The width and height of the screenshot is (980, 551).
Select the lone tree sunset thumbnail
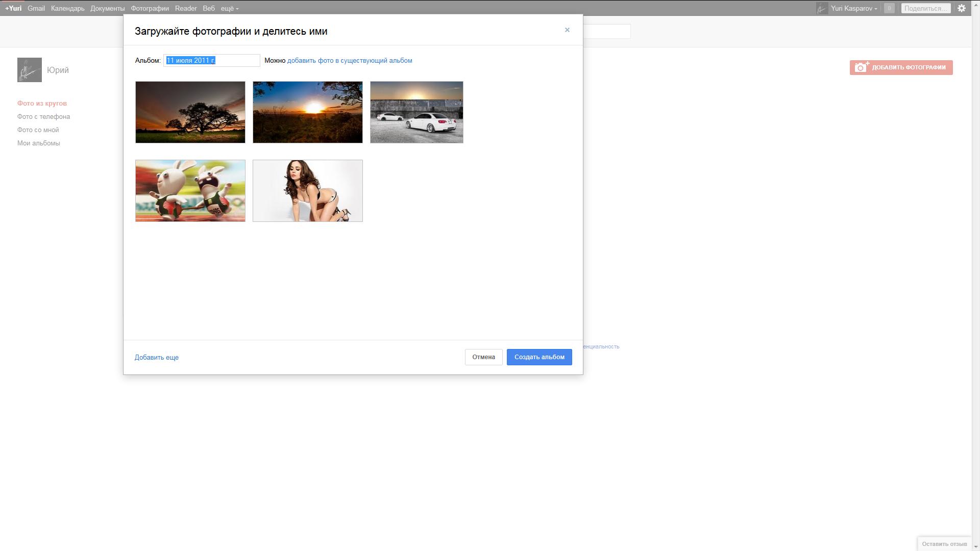[190, 112]
